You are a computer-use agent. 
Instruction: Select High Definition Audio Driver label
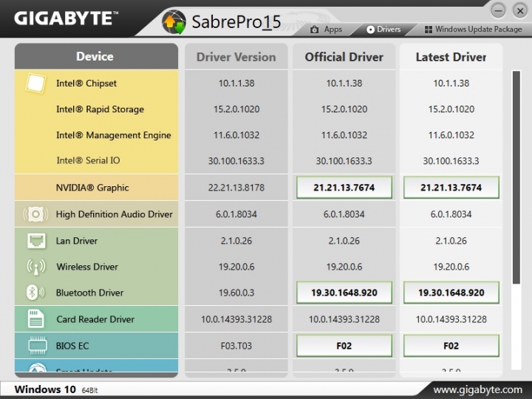click(114, 214)
